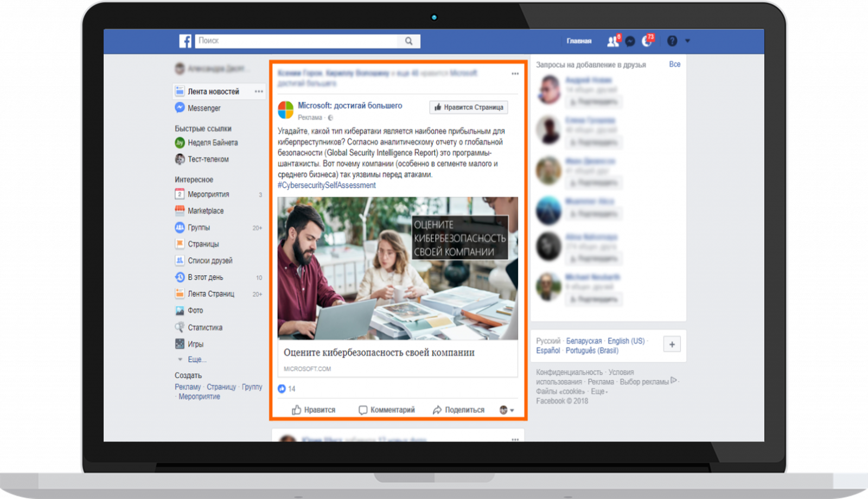Click the Facebook logo icon
868x499 pixels.
coord(186,41)
